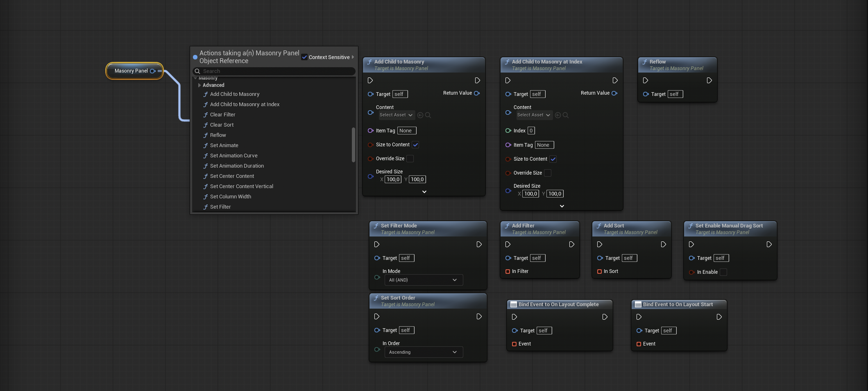Click the In Filter pin on the Add Filter node

(x=508, y=271)
